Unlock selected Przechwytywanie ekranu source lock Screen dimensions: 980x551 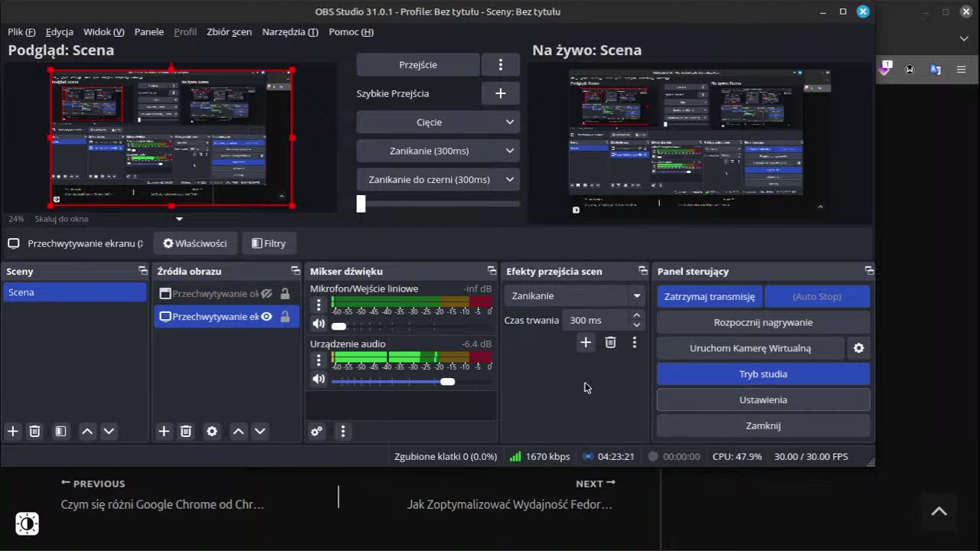285,317
